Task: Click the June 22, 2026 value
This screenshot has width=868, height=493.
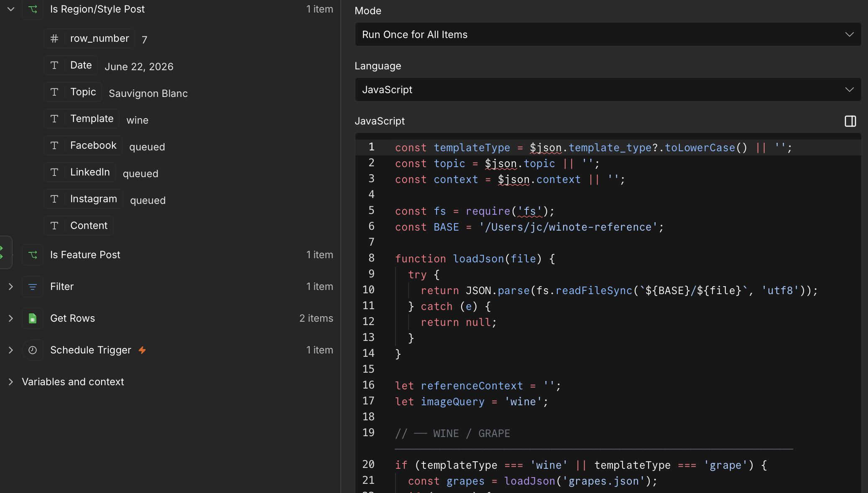Action: pos(139,67)
